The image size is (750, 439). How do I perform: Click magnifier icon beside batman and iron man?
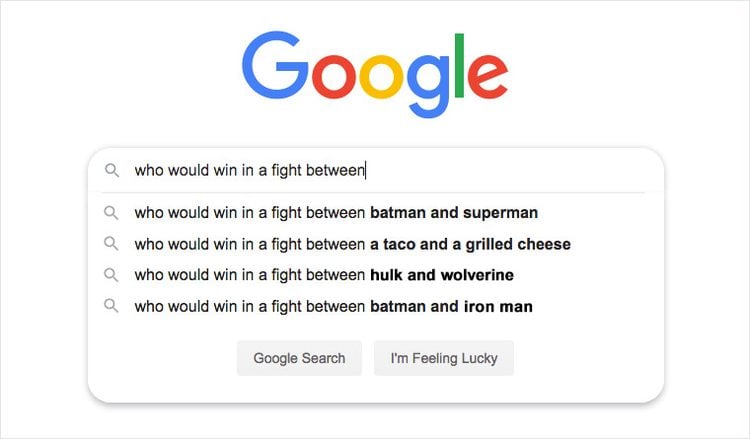tap(112, 306)
